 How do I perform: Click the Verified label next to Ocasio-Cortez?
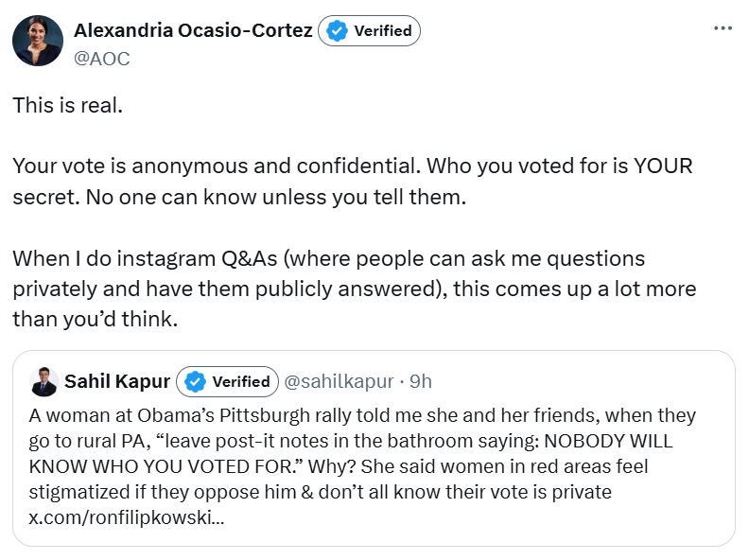(382, 30)
